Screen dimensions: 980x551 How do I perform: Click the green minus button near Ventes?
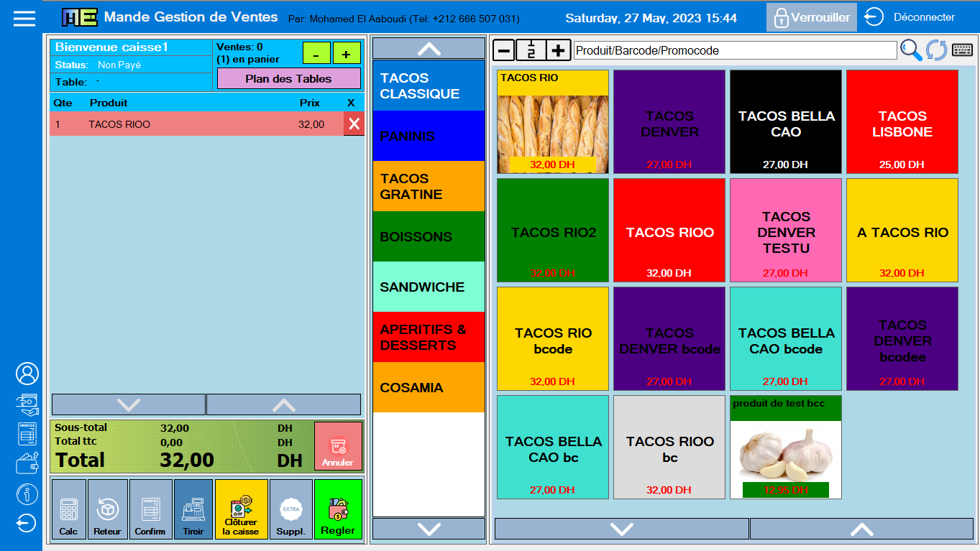316,54
